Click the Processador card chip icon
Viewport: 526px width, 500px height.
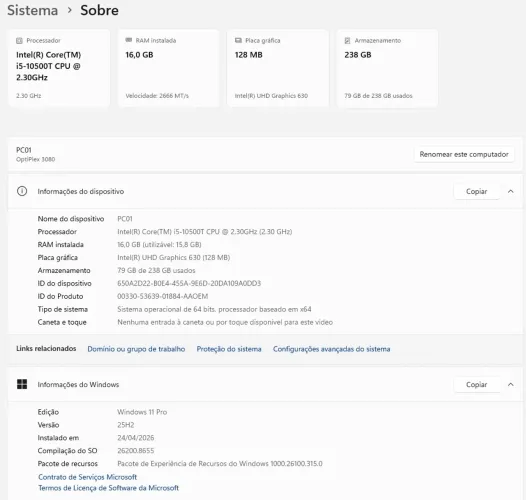coord(19,41)
